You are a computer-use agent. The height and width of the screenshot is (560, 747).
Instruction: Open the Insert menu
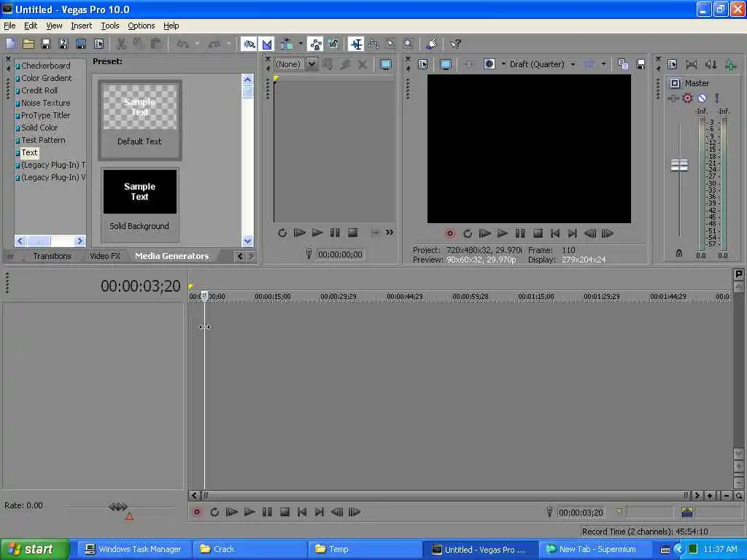click(82, 26)
